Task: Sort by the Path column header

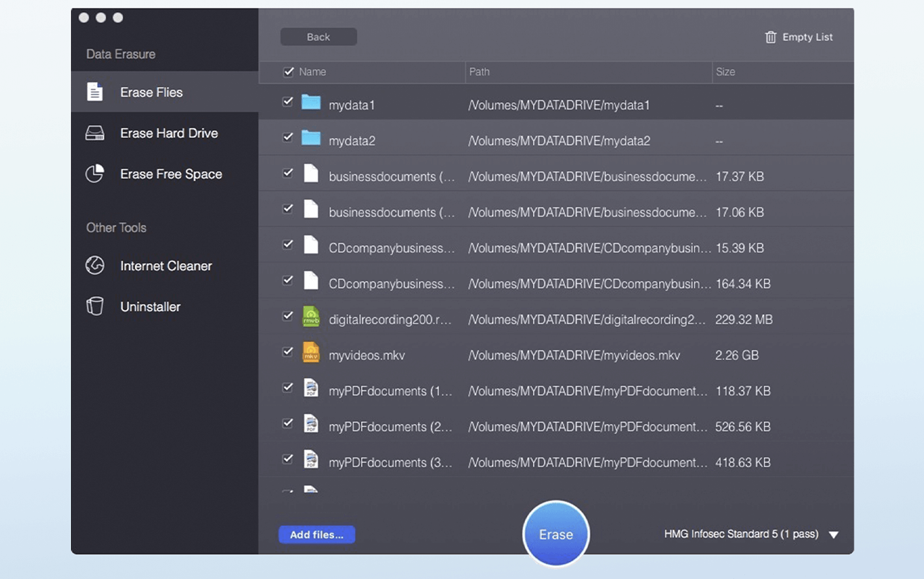Action: point(479,72)
